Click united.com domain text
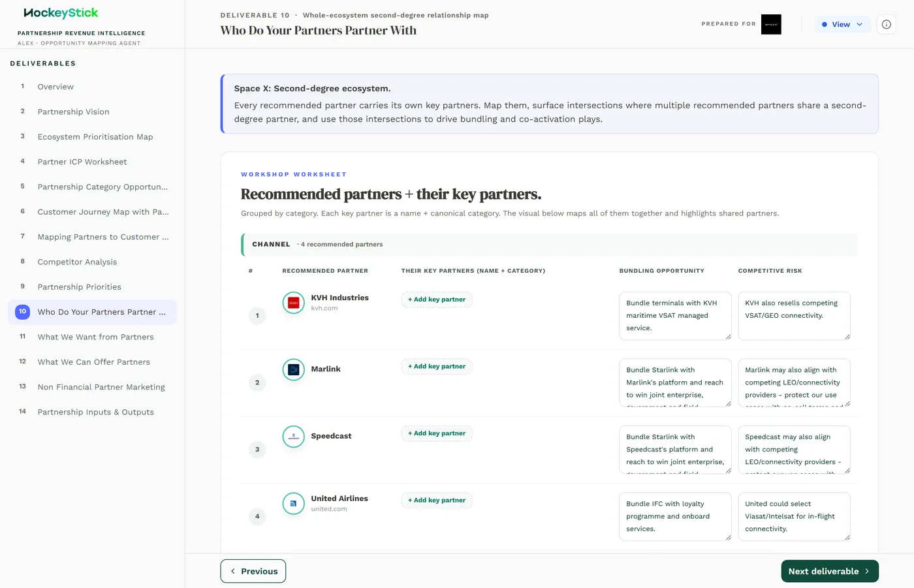 pos(329,509)
